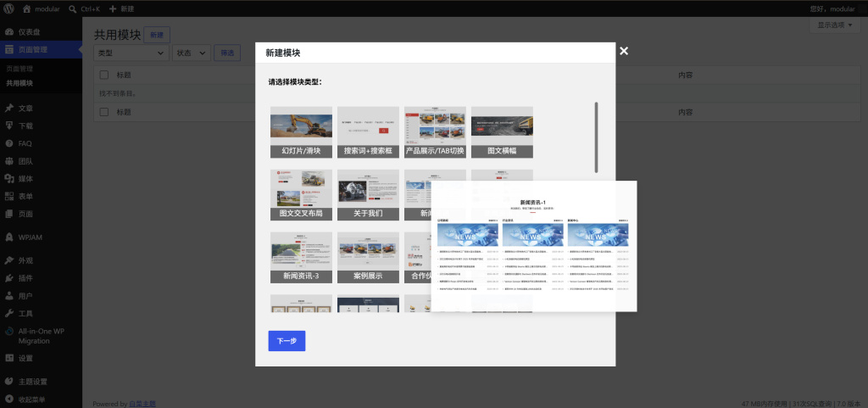The image size is (868, 408).
Task: Click the 筛选 filter button
Action: [227, 53]
